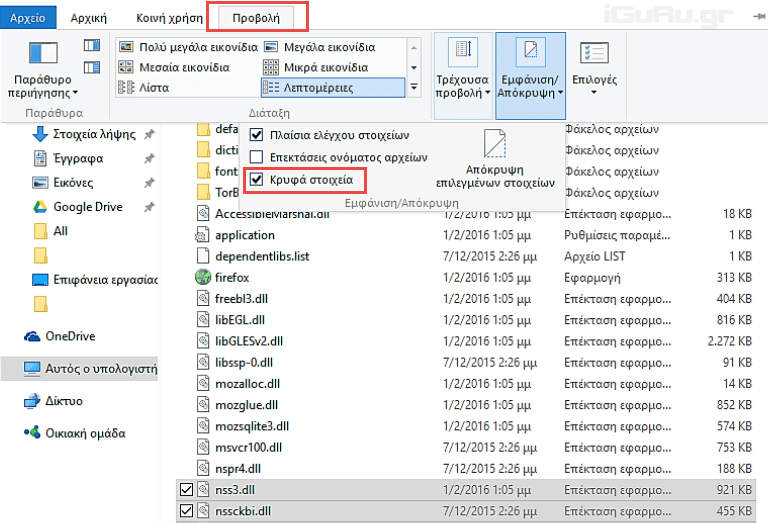This screenshot has height=523, width=768.
Task: Choose Λεπτομέρειες layout option
Action: (333, 88)
